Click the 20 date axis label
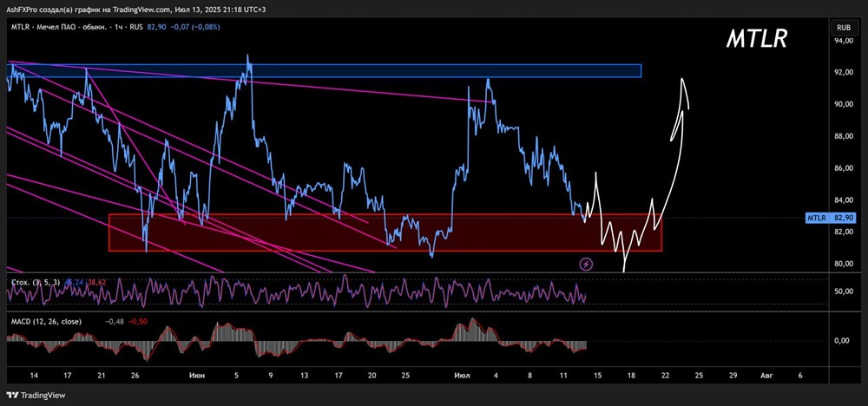This screenshot has width=868, height=406. point(372,376)
